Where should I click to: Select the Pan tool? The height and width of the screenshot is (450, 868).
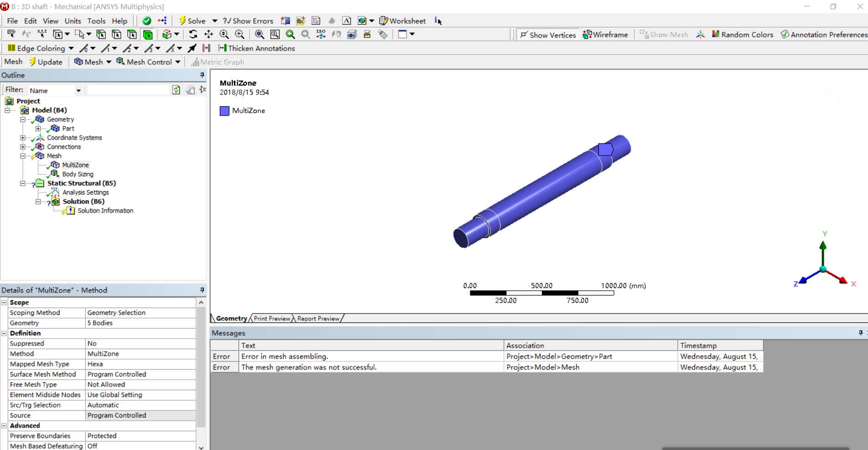coord(208,34)
